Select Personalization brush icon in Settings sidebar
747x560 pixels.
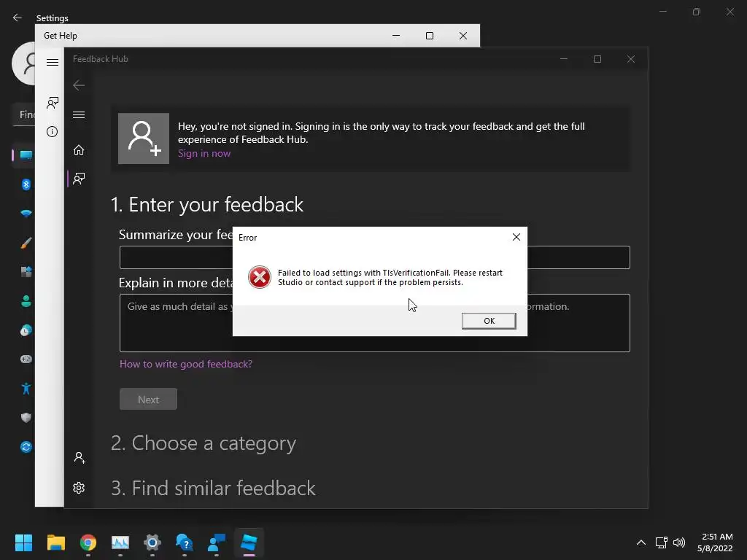pyautogui.click(x=26, y=243)
